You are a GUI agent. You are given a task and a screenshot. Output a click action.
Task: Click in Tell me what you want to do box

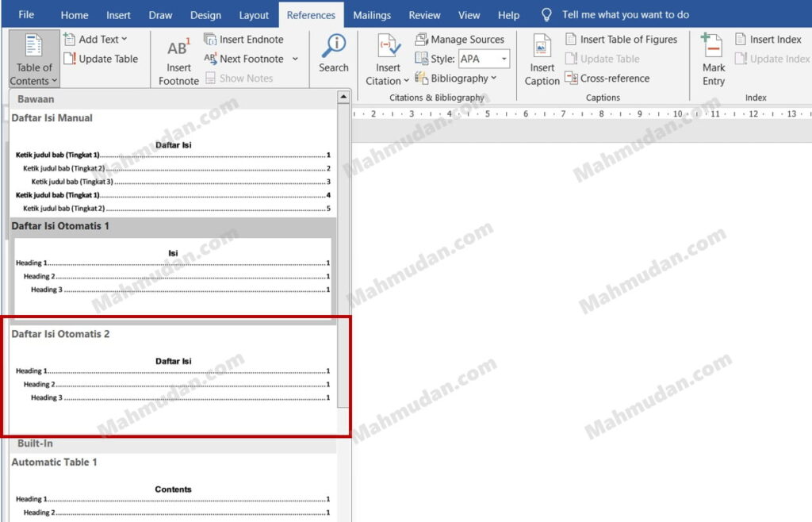click(625, 15)
